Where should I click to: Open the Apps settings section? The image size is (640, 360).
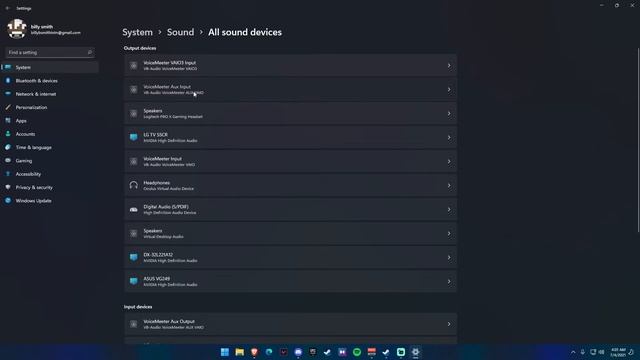50,121
